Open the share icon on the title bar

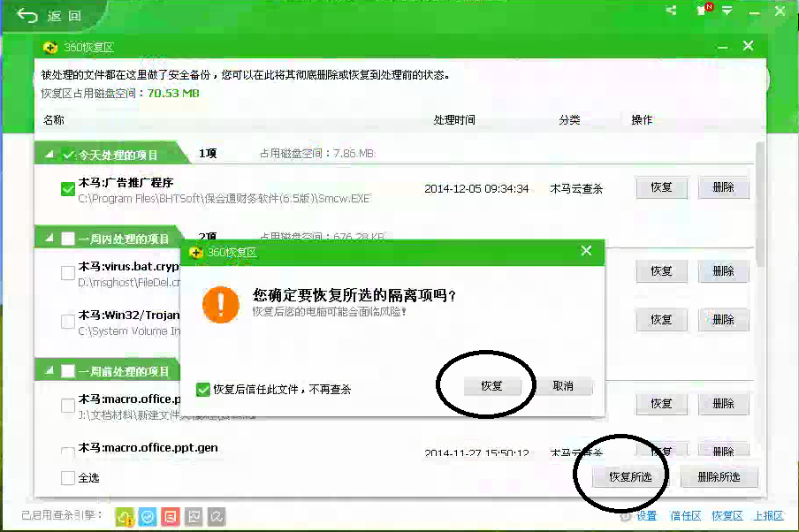(671, 10)
